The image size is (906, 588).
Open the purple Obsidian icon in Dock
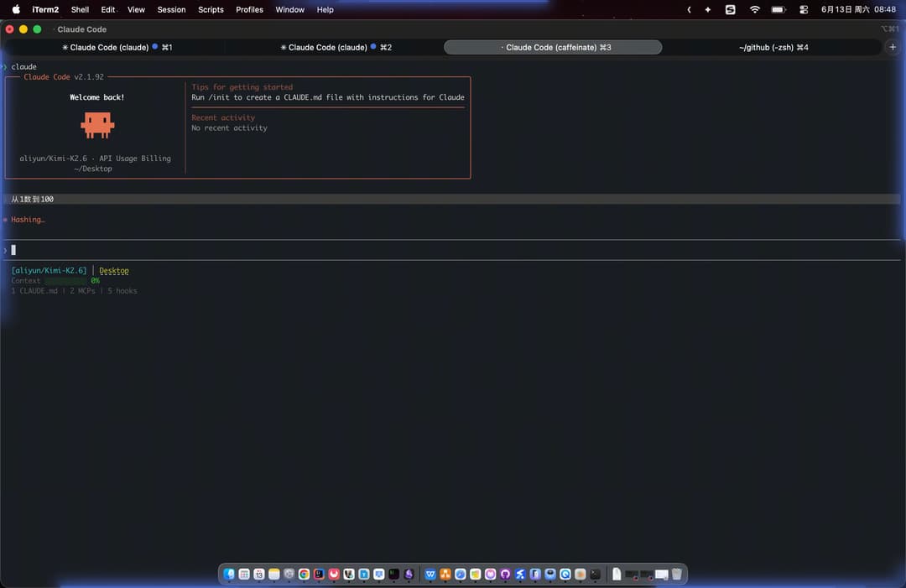(409, 574)
